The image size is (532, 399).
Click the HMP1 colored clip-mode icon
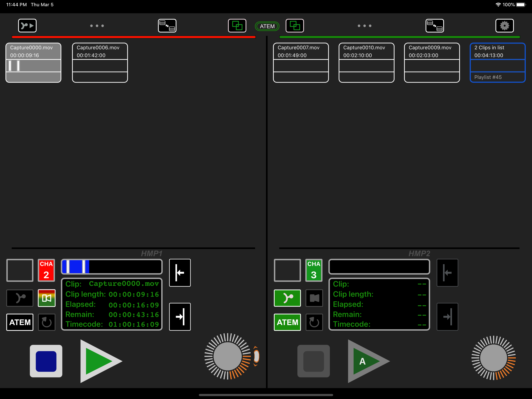47,298
